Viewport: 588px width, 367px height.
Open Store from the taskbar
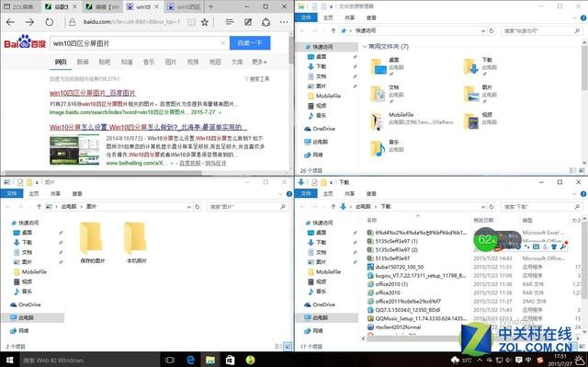pyautogui.click(x=230, y=361)
